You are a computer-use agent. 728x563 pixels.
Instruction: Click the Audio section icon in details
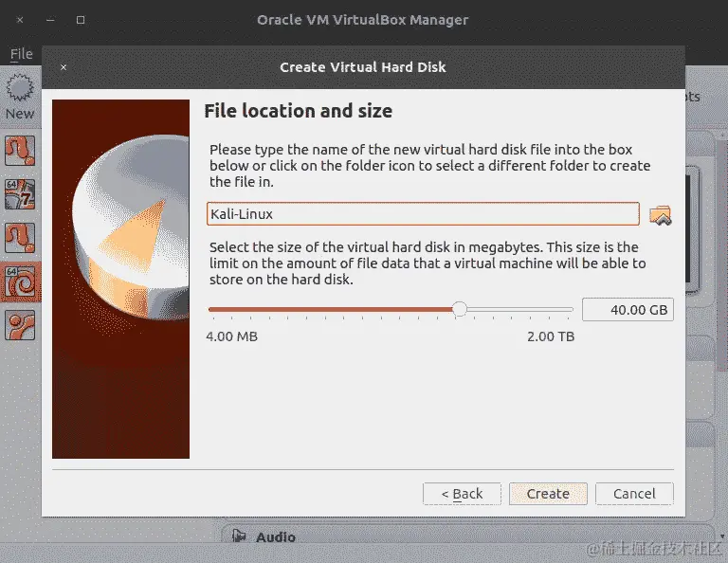tap(239, 536)
